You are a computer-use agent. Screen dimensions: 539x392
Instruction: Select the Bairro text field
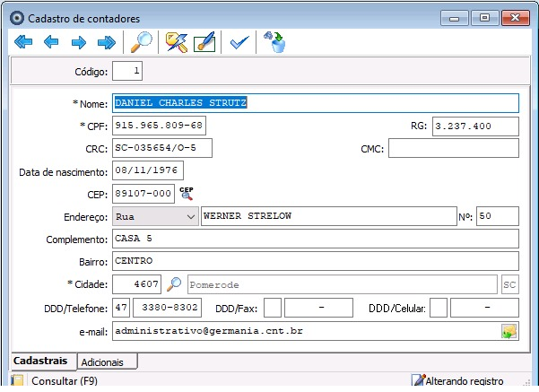click(x=315, y=261)
